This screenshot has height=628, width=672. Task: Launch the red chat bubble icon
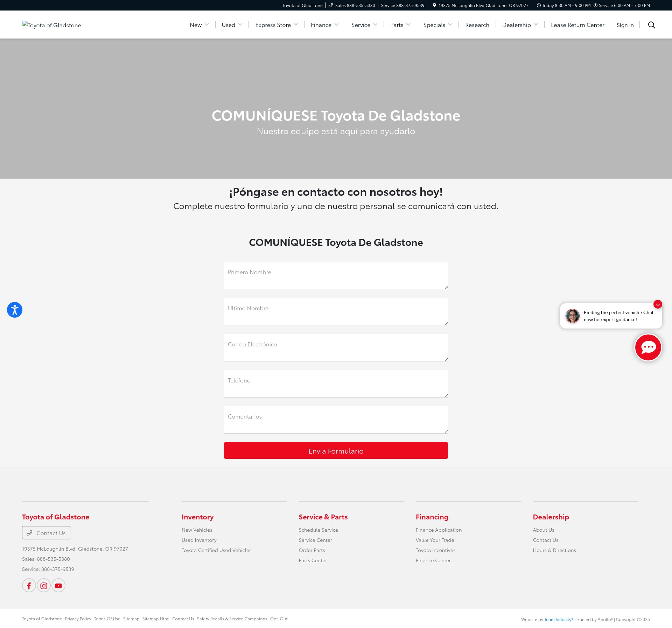[x=648, y=347]
